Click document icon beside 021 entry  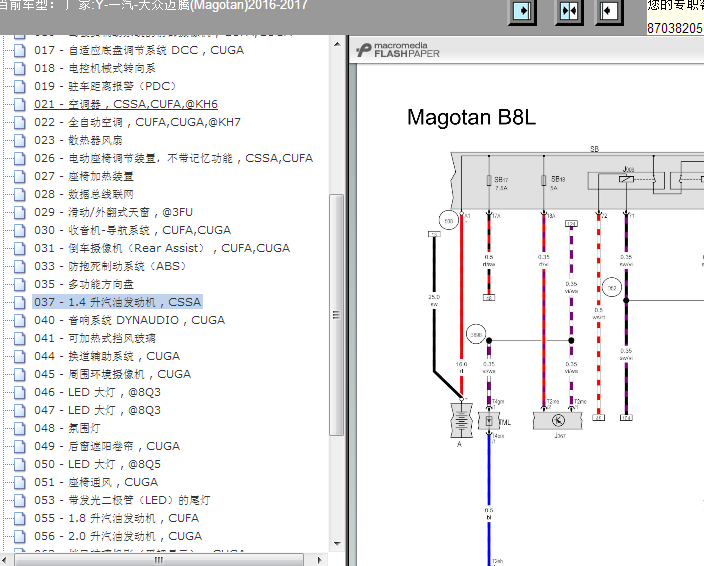click(19, 104)
